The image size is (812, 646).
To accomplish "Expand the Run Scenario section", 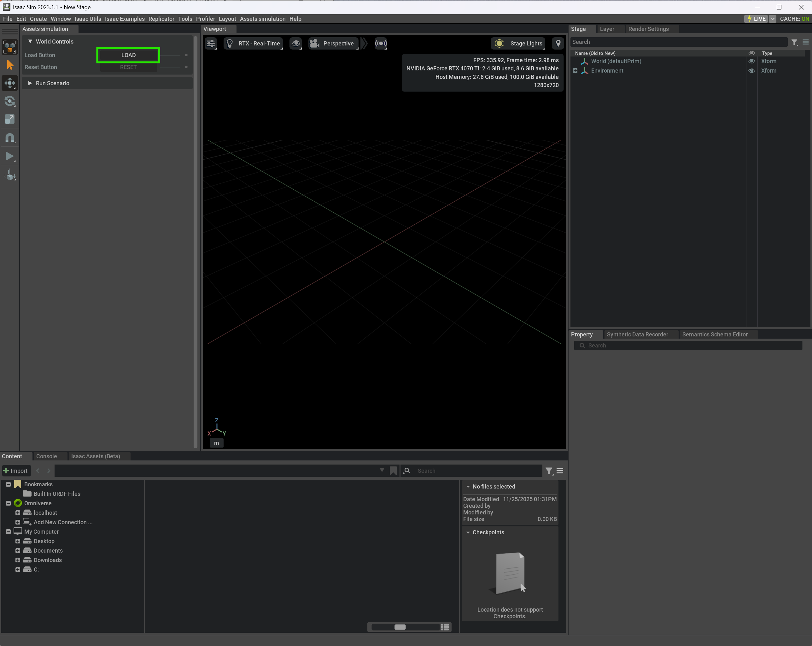I will tap(30, 83).
